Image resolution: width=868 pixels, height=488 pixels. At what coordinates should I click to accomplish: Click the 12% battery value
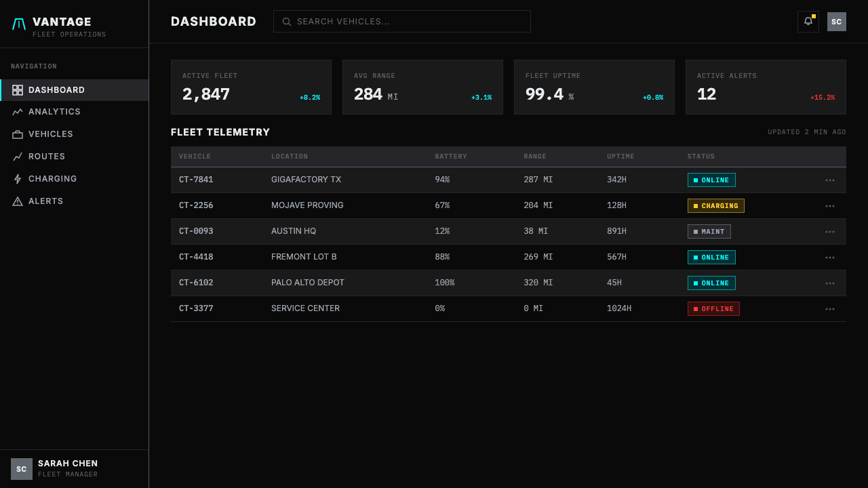[442, 231]
